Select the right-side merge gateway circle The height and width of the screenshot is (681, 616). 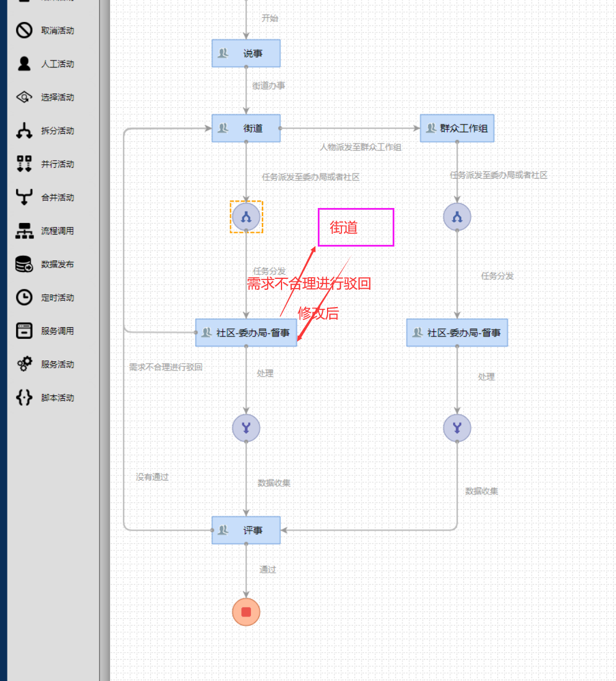tap(457, 428)
